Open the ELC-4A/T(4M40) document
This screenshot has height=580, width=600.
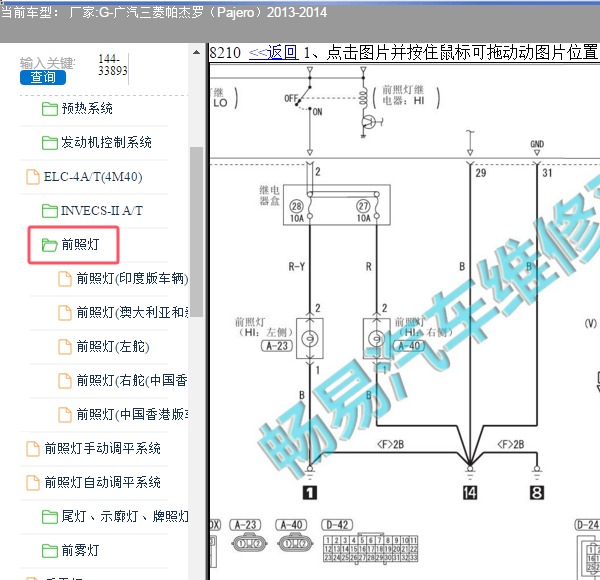tap(93, 177)
